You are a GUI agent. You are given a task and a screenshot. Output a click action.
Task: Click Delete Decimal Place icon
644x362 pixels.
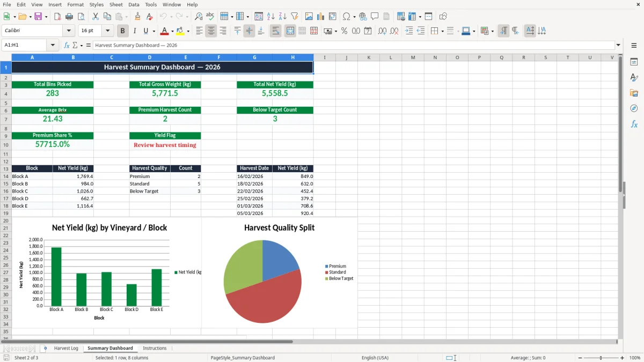(394, 31)
